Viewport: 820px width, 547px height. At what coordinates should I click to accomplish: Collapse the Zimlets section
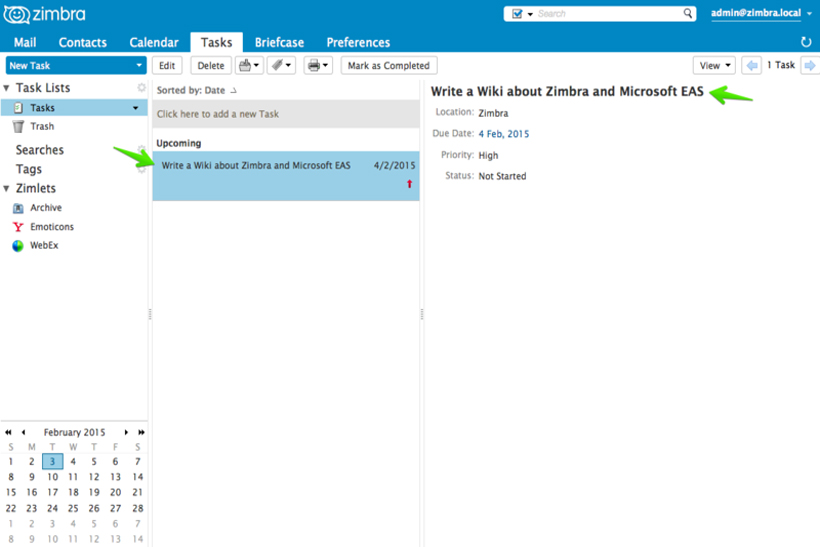point(6,188)
